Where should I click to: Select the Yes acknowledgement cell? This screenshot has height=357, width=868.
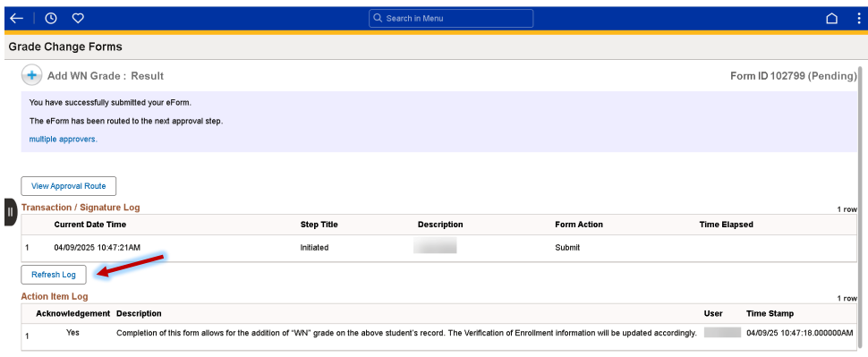pyautogui.click(x=72, y=333)
